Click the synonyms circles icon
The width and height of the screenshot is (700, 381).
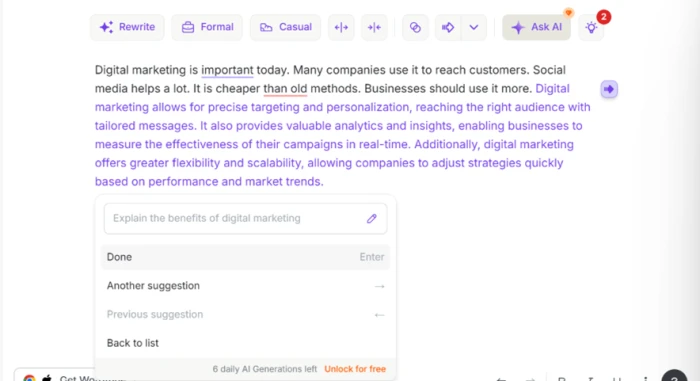[415, 27]
